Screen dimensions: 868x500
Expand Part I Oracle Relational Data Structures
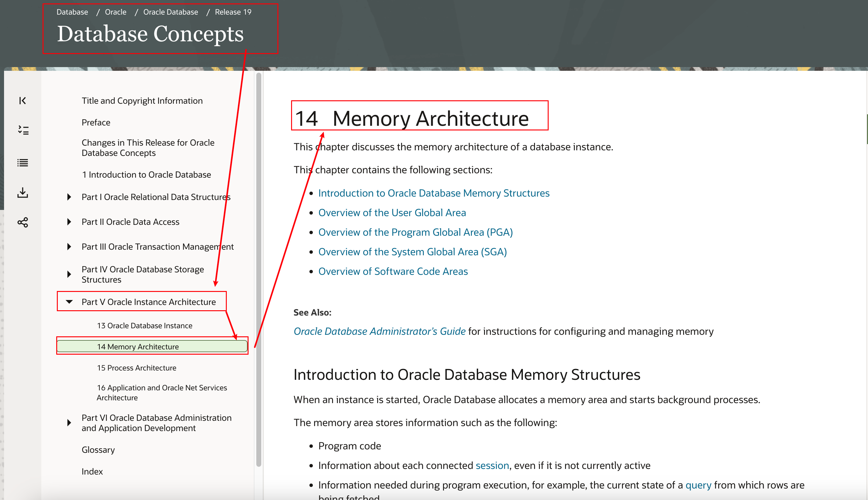click(x=69, y=197)
